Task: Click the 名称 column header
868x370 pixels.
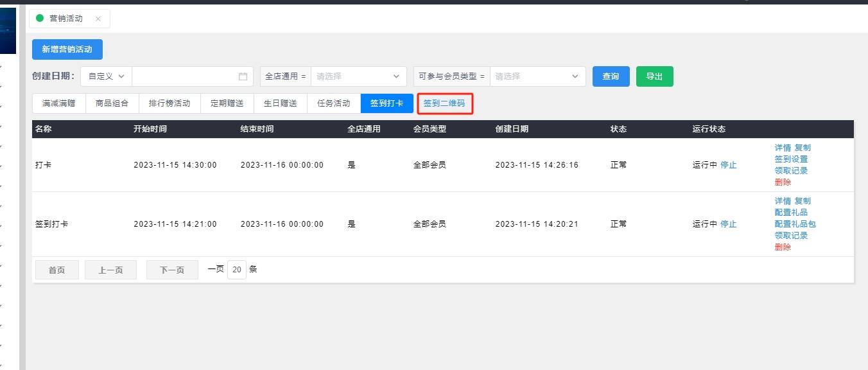Action: pyautogui.click(x=44, y=129)
